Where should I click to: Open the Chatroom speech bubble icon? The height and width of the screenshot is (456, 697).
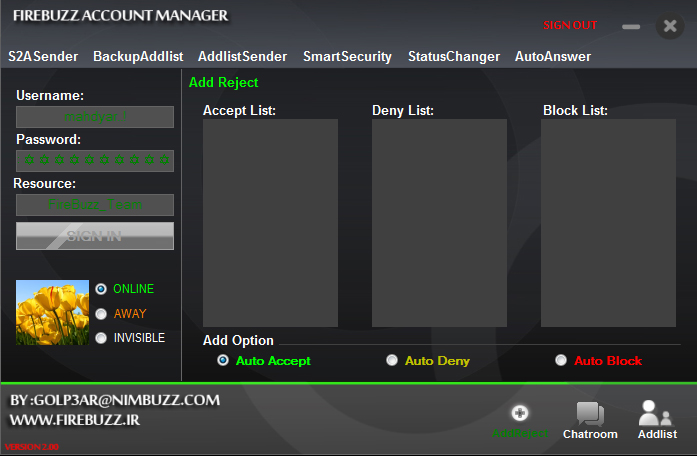pos(590,414)
